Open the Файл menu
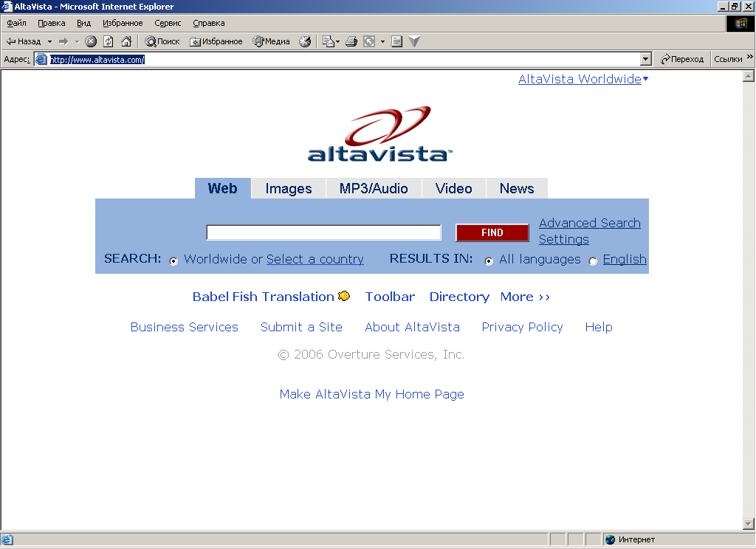 (x=16, y=23)
